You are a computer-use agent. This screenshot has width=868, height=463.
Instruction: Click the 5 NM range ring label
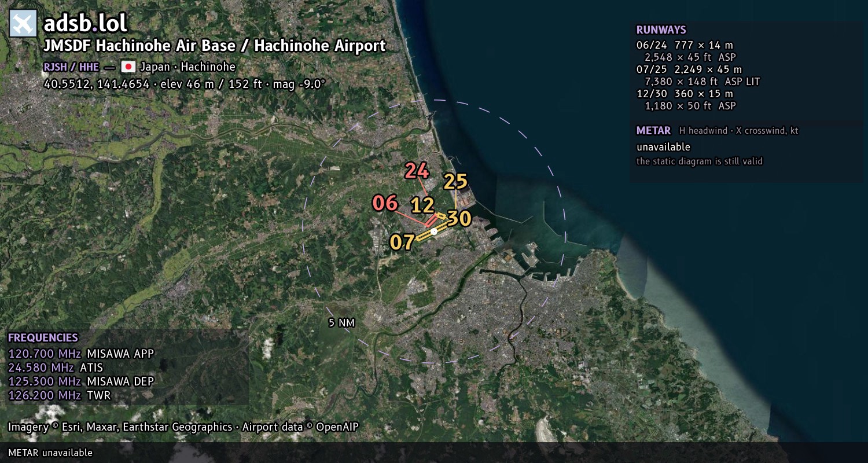coord(341,323)
